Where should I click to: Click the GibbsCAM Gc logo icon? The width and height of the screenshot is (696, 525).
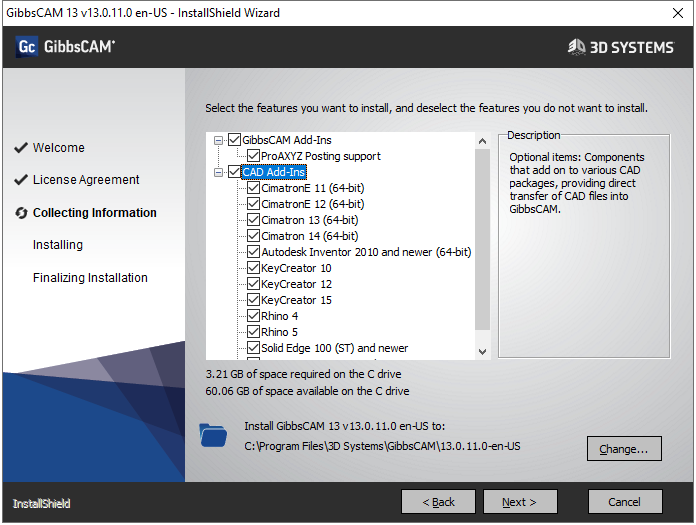click(x=27, y=47)
